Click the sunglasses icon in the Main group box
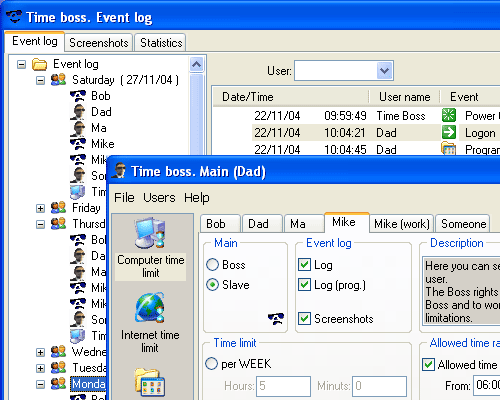 point(276,319)
